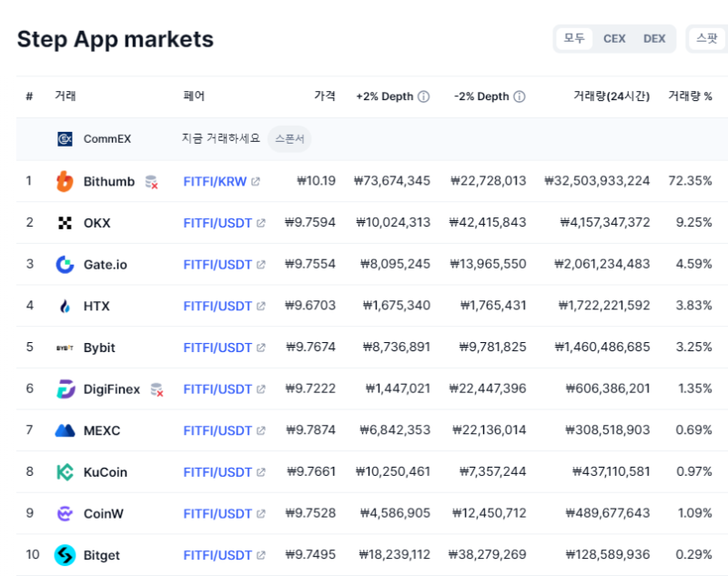Click external link icon in DigiFinex row
The image size is (728, 576).
[261, 389]
